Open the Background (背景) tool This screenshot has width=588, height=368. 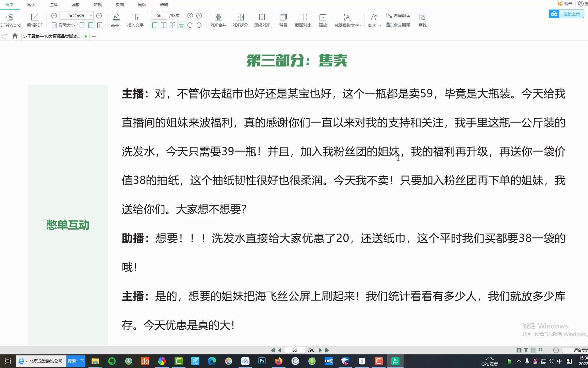[283, 20]
